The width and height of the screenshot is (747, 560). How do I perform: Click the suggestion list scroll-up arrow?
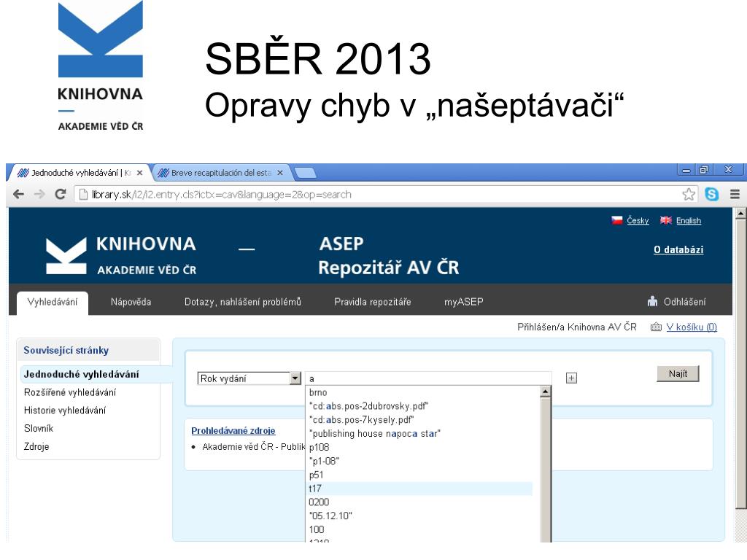[x=546, y=392]
